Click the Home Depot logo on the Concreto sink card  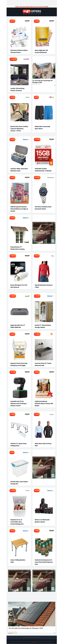point(52,334)
